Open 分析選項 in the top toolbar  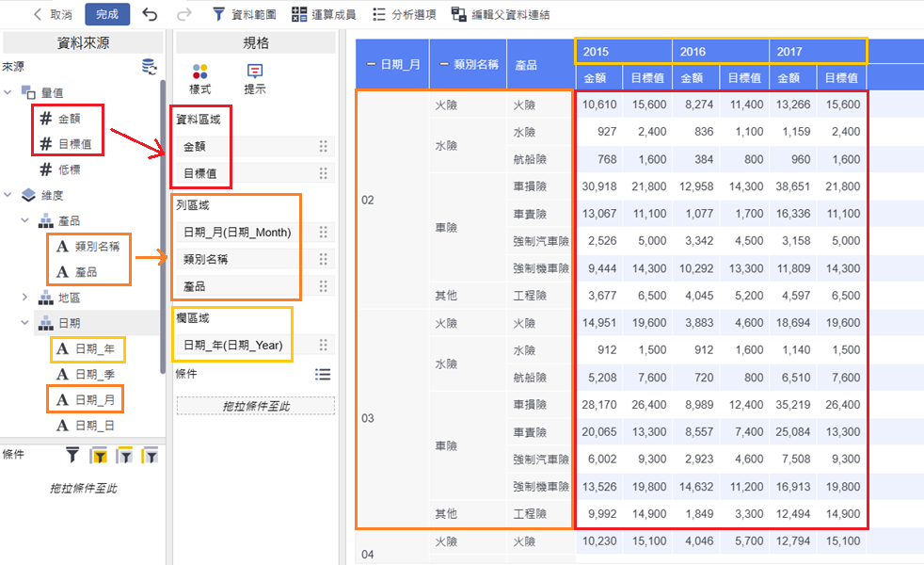pos(404,14)
